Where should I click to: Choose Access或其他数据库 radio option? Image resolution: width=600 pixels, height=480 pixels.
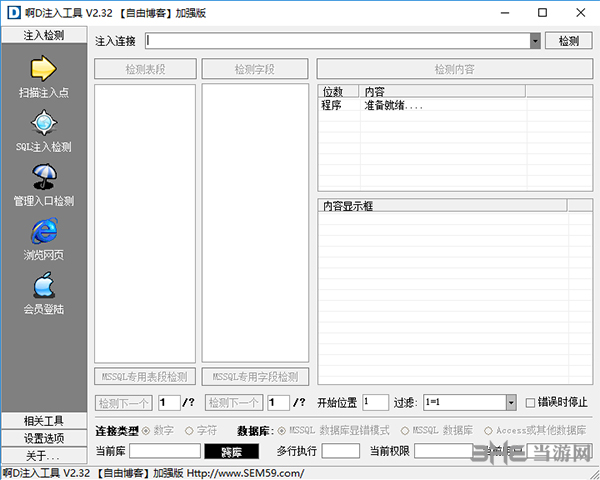(x=488, y=431)
